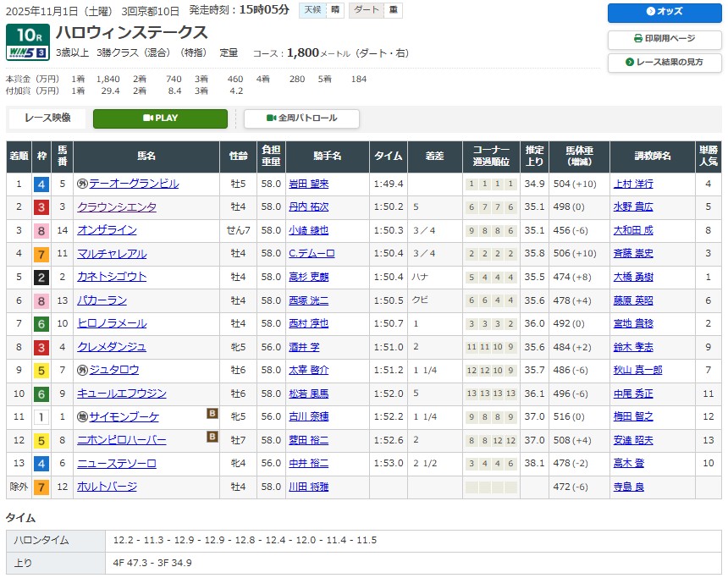Click the 外 mark before ジュタロウ
Screen dimensions: 728x578
[82, 370]
